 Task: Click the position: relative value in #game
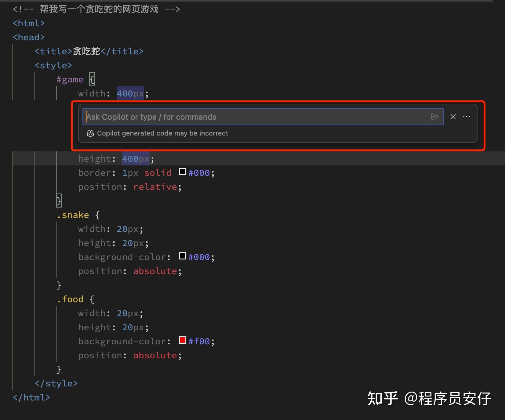[155, 186]
